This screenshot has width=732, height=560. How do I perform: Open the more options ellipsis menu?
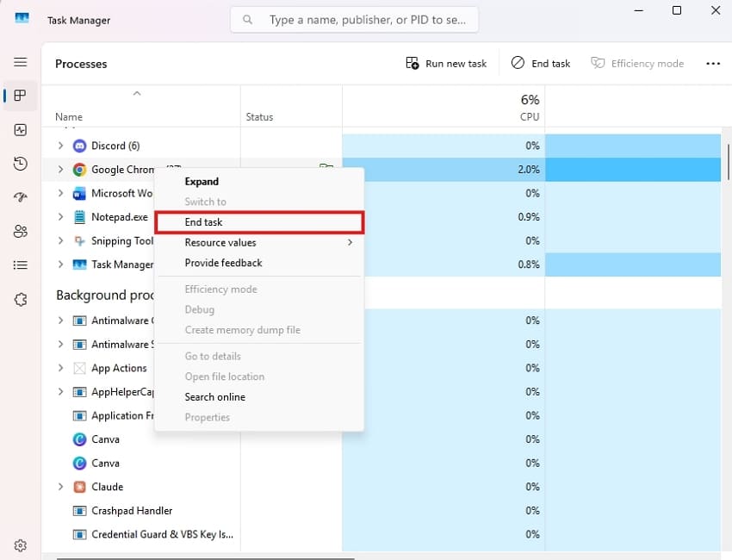coord(713,64)
